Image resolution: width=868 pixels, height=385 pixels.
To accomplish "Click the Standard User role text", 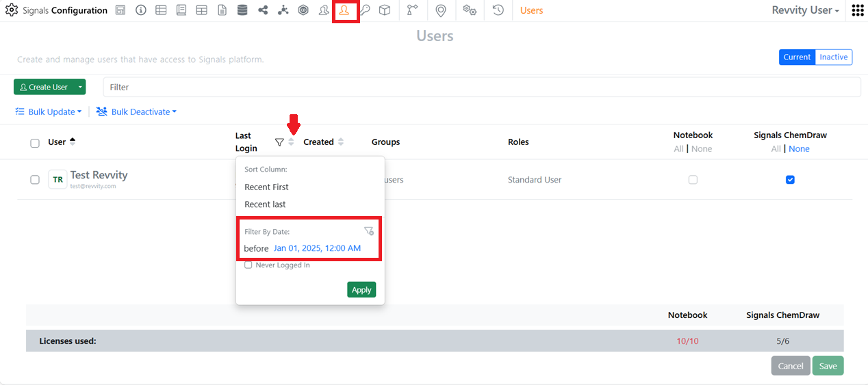I will pyautogui.click(x=535, y=180).
